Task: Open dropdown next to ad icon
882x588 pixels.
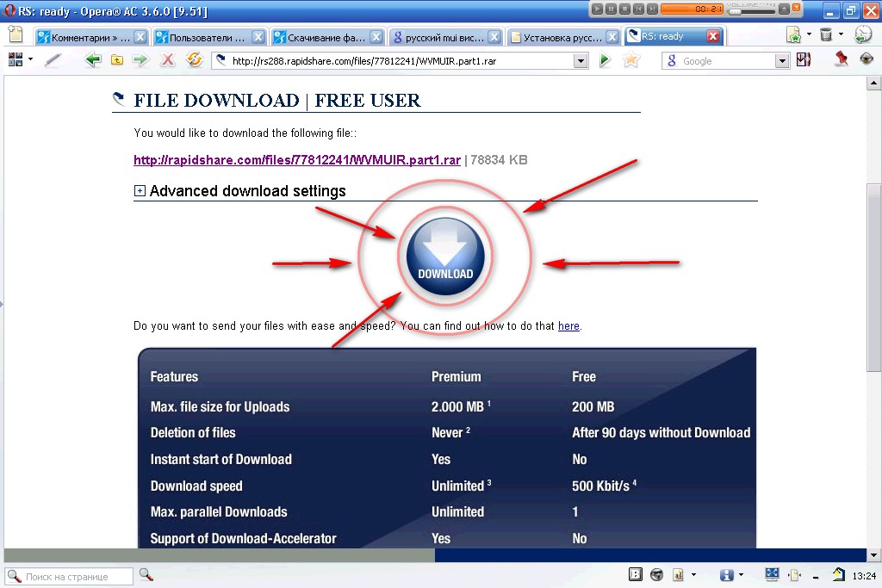Action: pos(693,575)
